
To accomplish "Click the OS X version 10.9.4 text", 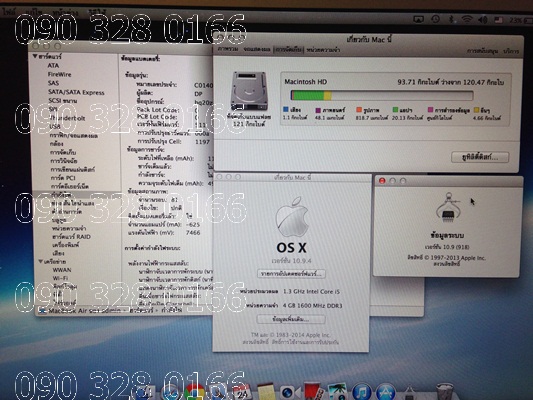I will [291, 261].
